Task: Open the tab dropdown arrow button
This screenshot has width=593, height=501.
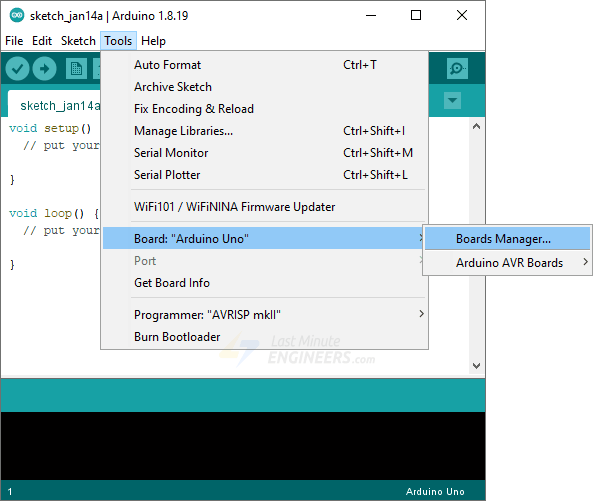Action: 452,101
